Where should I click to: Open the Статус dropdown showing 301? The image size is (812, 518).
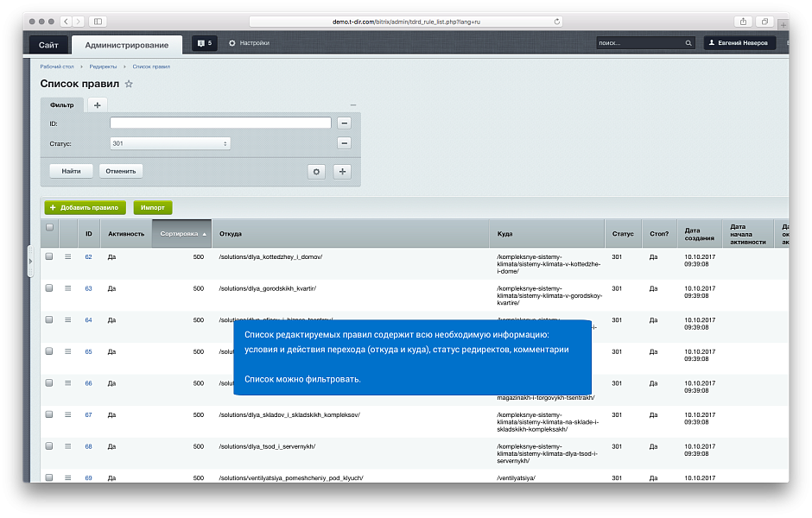170,143
